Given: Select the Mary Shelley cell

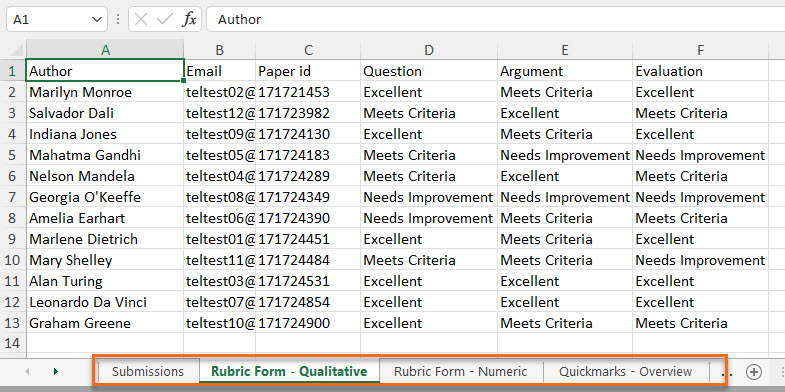Looking at the screenshot, I should point(105,260).
